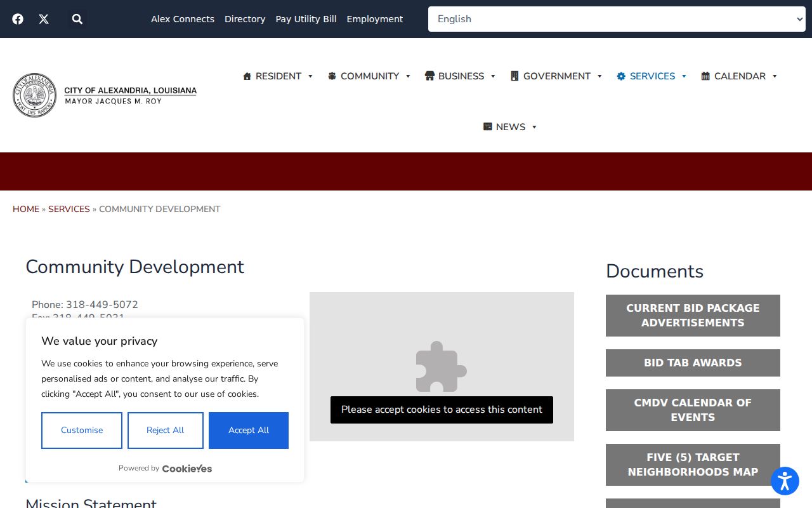Visit the Employment page
812x508 pixels.
pyautogui.click(x=375, y=19)
